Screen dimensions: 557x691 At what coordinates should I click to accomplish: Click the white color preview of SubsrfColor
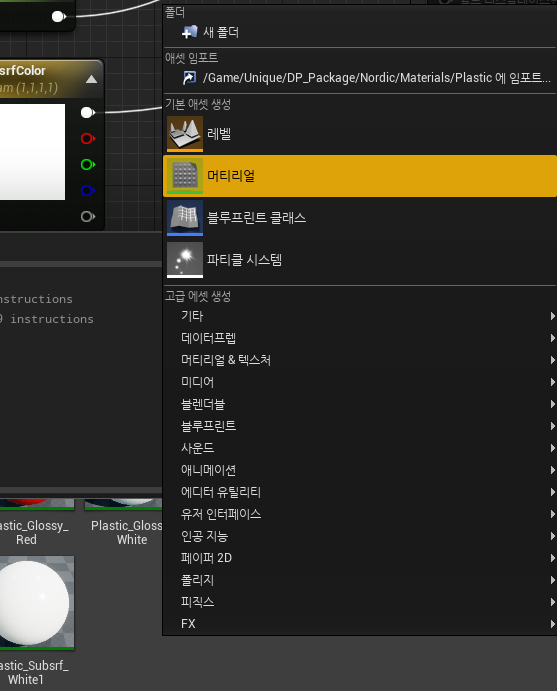pyautogui.click(x=32, y=152)
